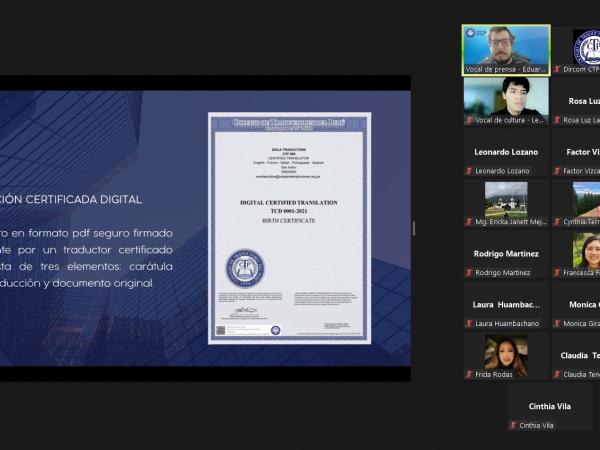Select the Vocal de cultura video tile

click(x=506, y=101)
